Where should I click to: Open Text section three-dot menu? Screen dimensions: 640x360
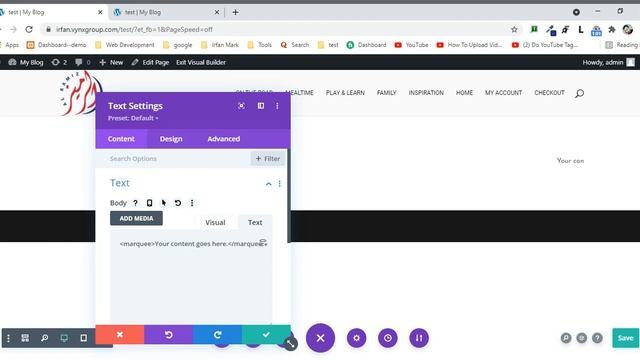coord(280,184)
